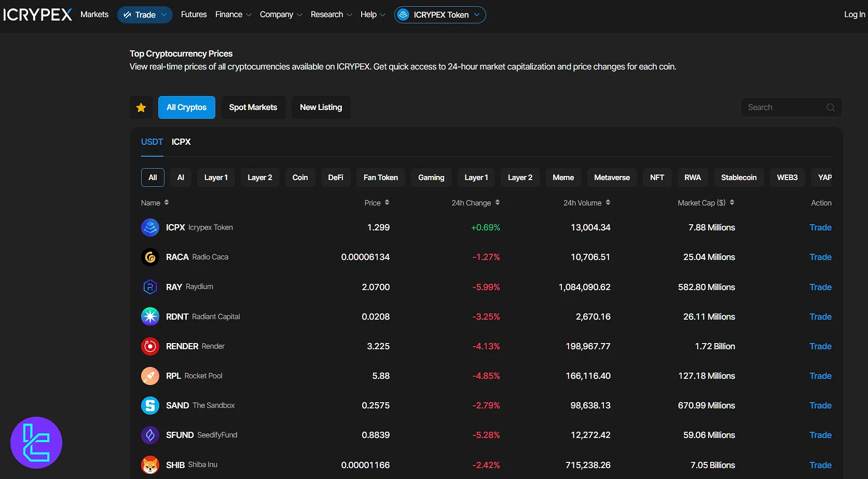Click the 1,084,090.62 volume value
The height and width of the screenshot is (479, 868).
pyautogui.click(x=584, y=287)
